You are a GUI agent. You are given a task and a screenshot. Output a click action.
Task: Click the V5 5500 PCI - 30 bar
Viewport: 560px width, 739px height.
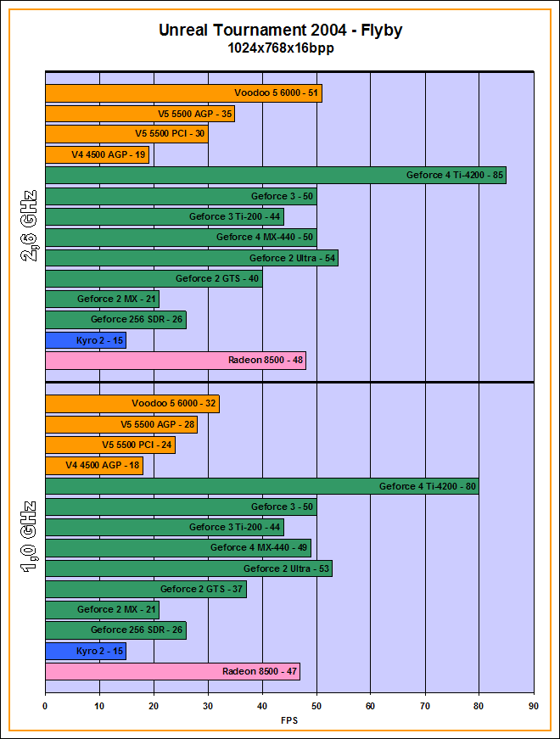tap(126, 134)
